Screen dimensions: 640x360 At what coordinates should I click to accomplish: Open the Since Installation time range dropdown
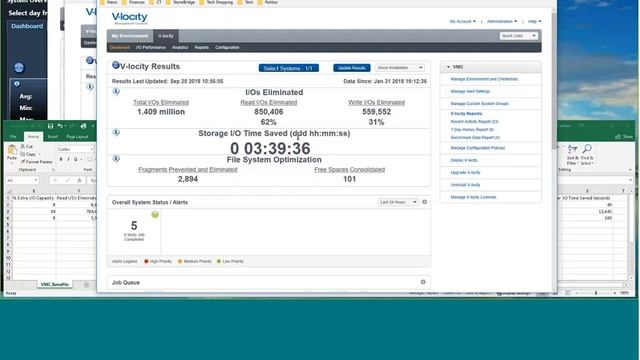400,68
